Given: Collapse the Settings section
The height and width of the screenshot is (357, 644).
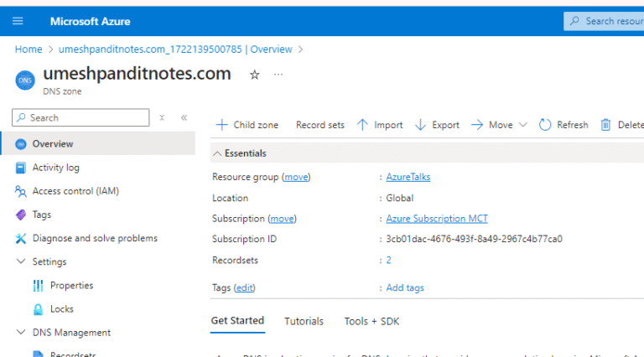Looking at the screenshot, I should (x=20, y=261).
